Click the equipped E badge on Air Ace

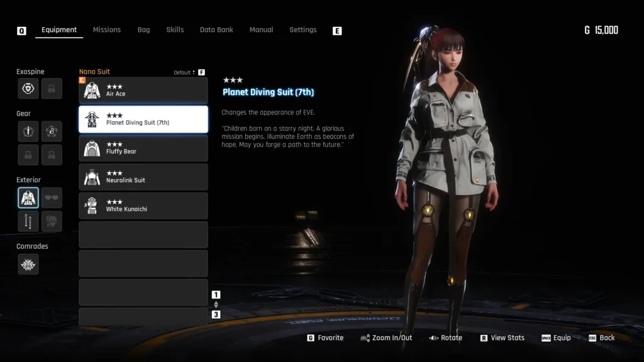click(x=82, y=80)
